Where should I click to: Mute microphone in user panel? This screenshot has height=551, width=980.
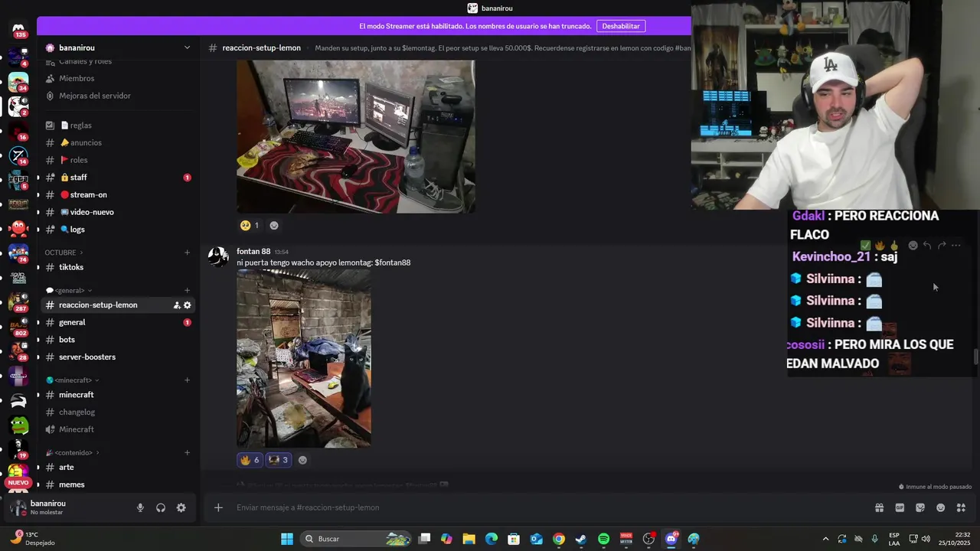[x=140, y=507]
